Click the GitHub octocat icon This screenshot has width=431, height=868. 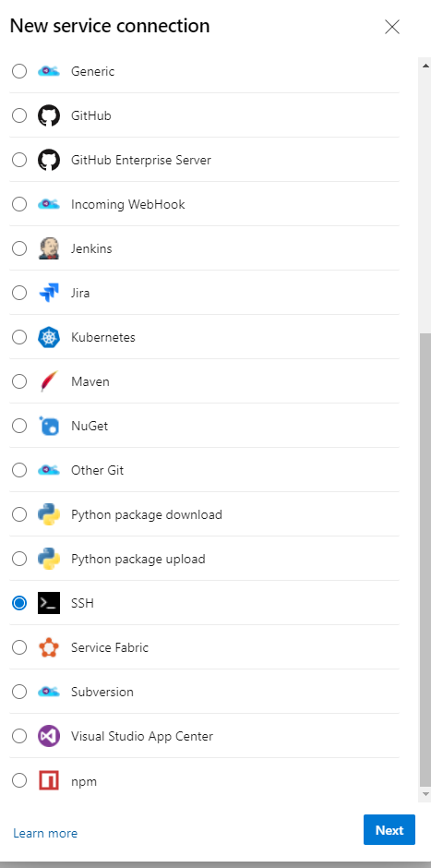tap(49, 115)
